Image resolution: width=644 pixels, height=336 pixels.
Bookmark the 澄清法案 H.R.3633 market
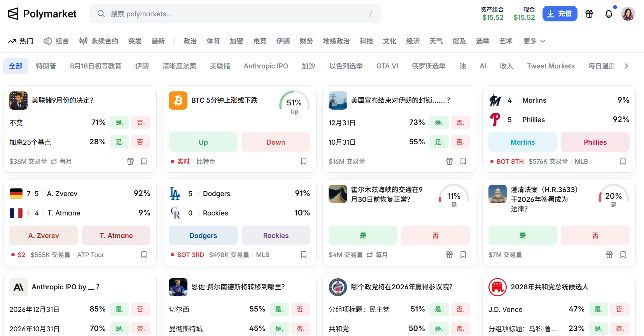coord(623,255)
